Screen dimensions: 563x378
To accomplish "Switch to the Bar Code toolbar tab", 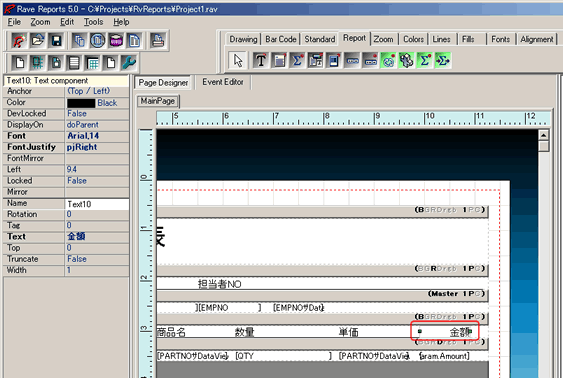I will click(280, 39).
